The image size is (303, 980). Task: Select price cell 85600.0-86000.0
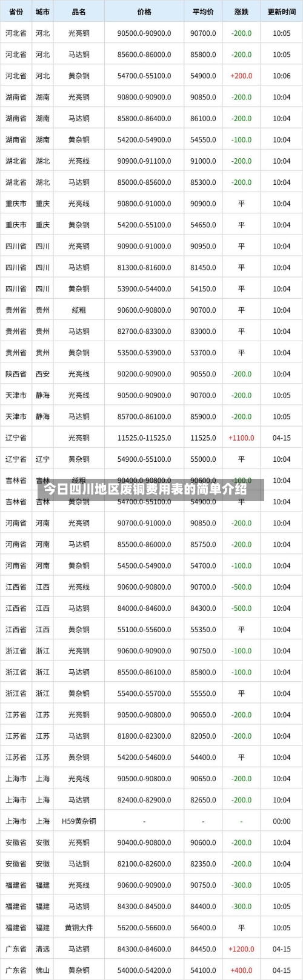144,55
